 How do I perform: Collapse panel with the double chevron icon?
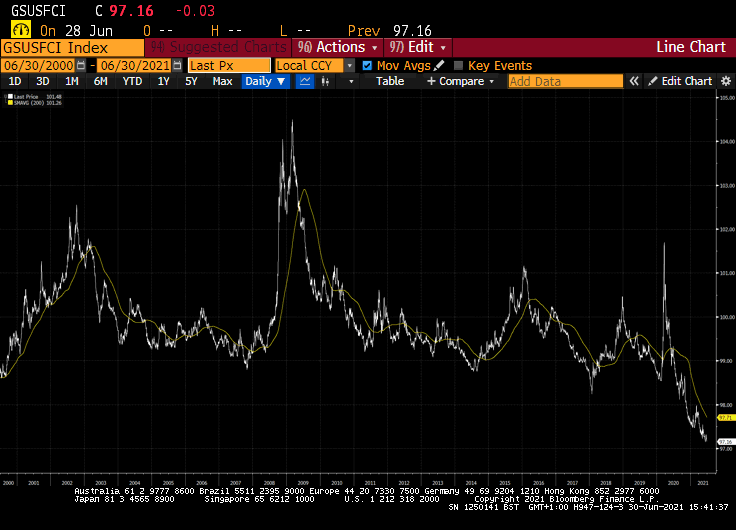(x=634, y=81)
